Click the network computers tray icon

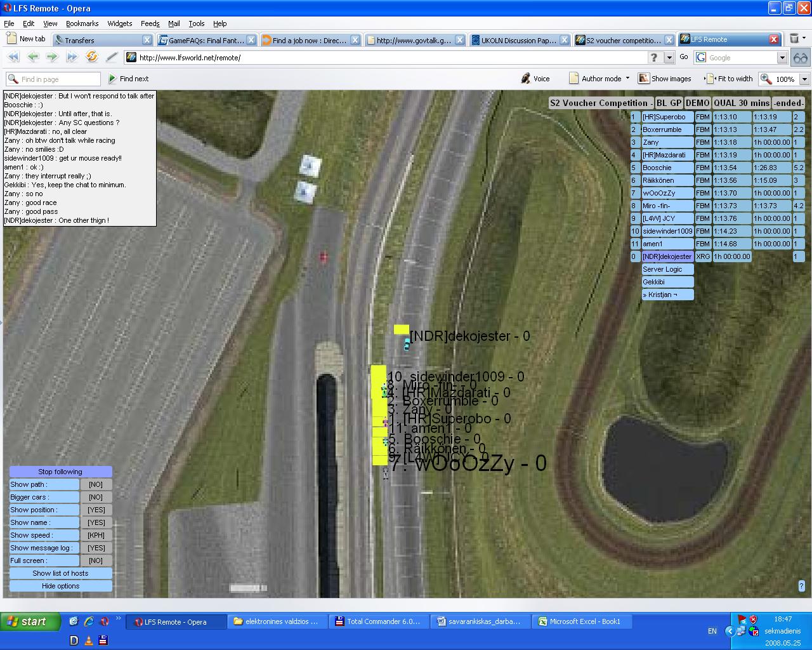click(x=741, y=631)
